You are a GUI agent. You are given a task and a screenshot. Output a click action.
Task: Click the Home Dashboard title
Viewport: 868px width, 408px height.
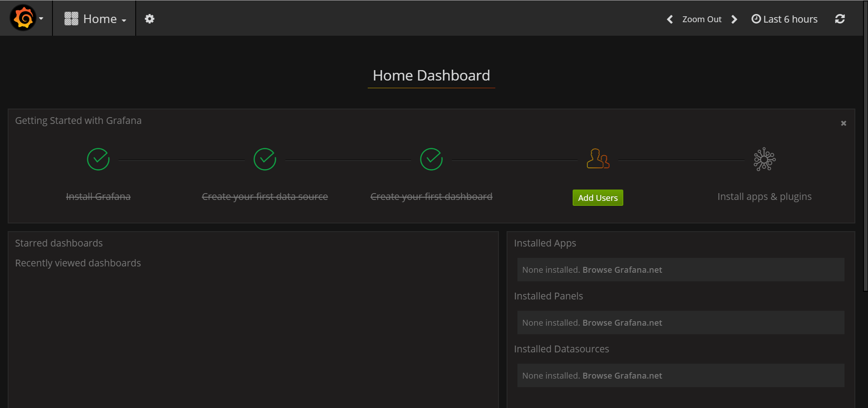point(431,76)
